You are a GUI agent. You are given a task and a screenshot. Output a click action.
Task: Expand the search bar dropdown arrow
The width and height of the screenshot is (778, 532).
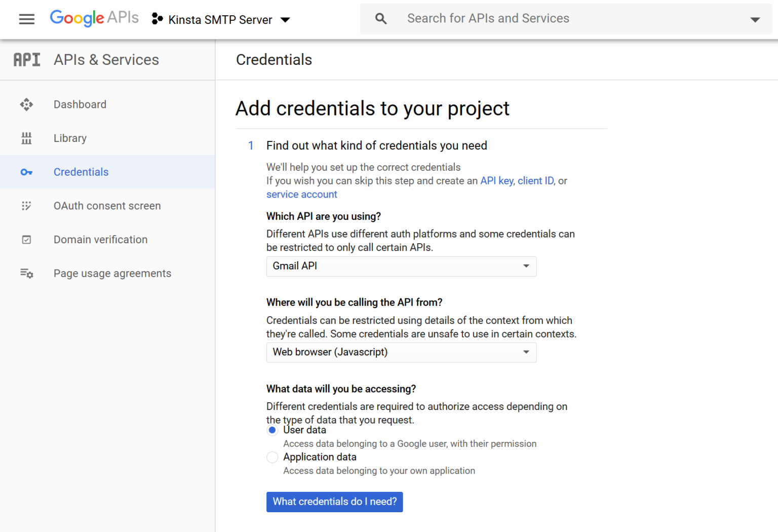coord(755,19)
